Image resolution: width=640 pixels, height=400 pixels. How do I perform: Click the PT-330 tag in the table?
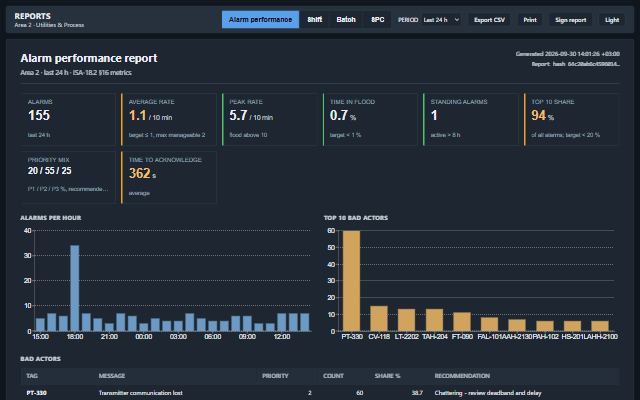point(36,393)
